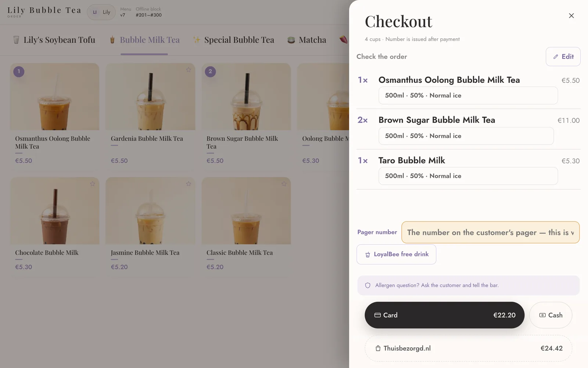Viewport: 588px width, 368px height.
Task: Open Taro Bubble Milk options box
Action: 468,176
